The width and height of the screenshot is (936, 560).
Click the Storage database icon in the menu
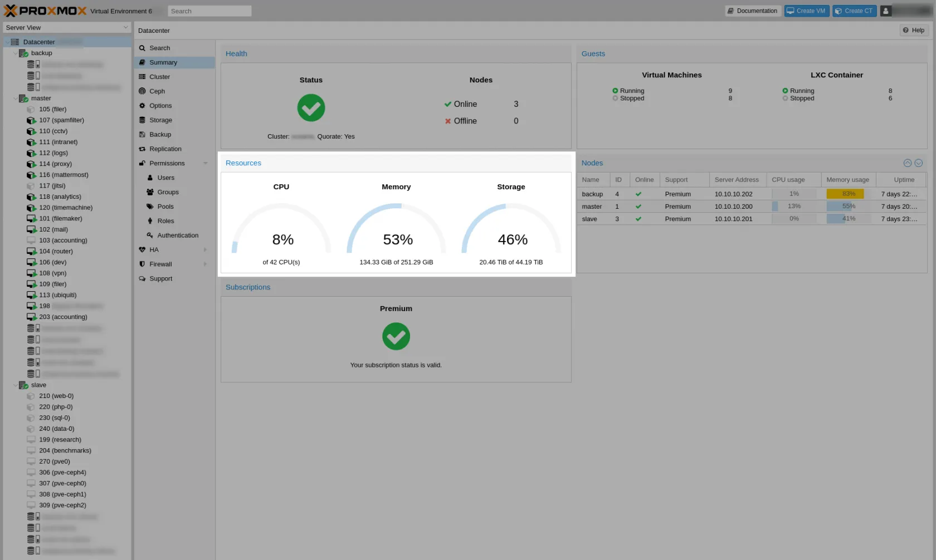click(x=142, y=120)
